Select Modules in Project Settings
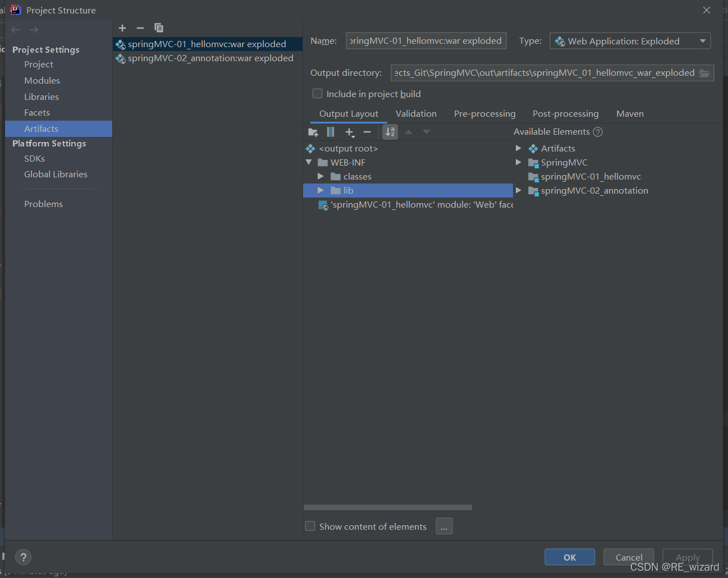Image resolution: width=728 pixels, height=578 pixels. point(42,81)
